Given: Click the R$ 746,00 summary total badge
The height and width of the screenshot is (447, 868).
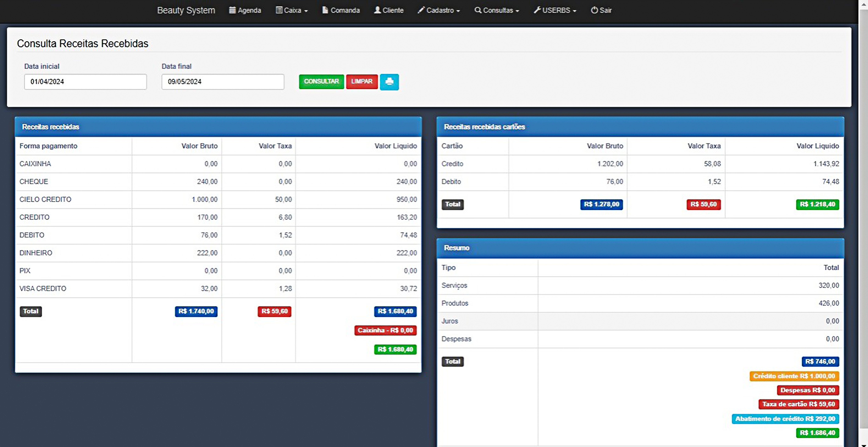Looking at the screenshot, I should 820,362.
